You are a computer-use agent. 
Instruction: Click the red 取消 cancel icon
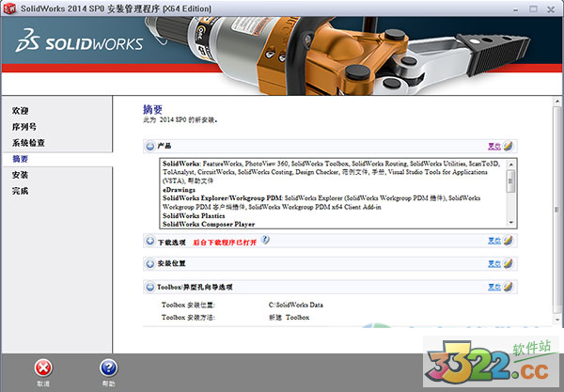[43, 368]
